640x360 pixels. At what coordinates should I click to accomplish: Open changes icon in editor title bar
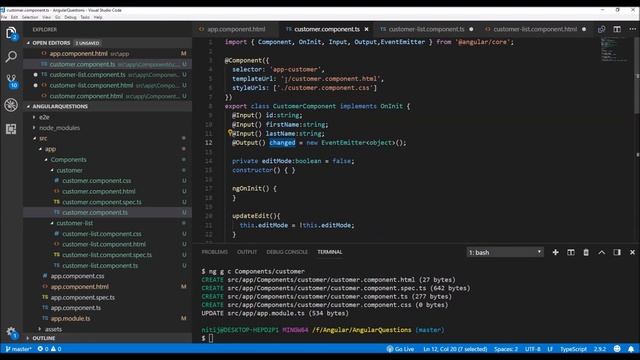(x=601, y=29)
